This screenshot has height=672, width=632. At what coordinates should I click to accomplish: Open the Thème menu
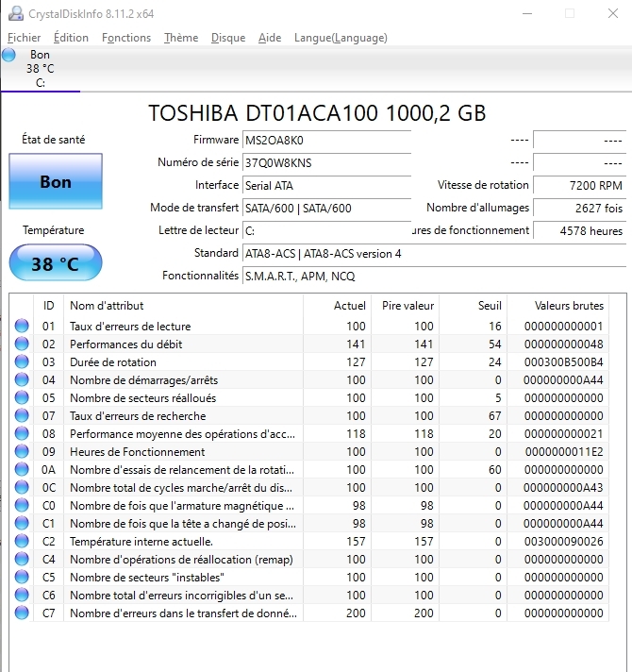pos(181,38)
